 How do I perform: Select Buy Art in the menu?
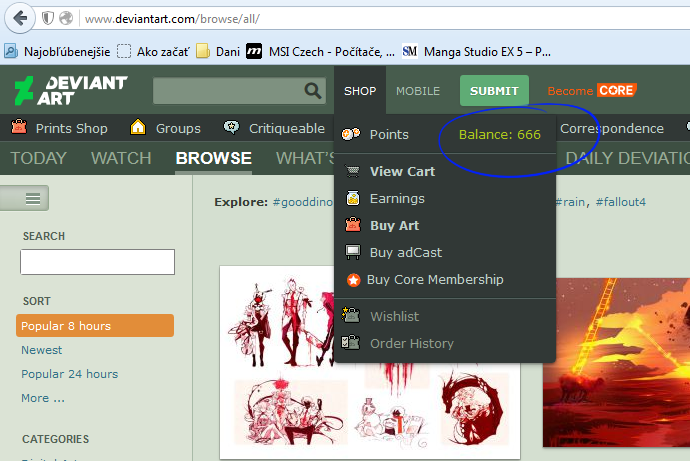[394, 225]
